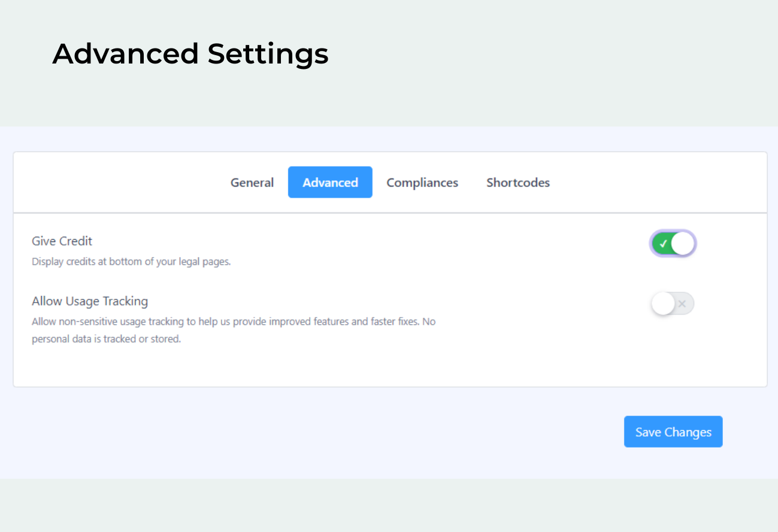Screen dimensions: 778x532
Task: Click the 'Advanced Settings' page heading
Action: click(x=190, y=55)
